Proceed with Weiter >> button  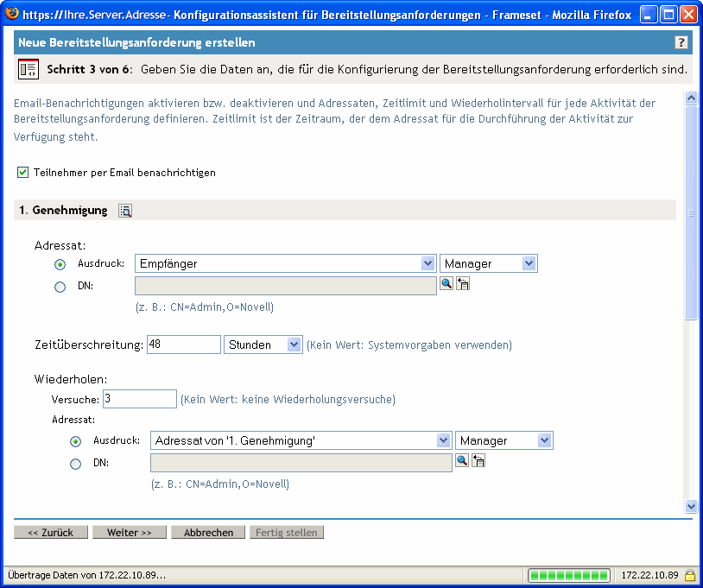(x=130, y=533)
